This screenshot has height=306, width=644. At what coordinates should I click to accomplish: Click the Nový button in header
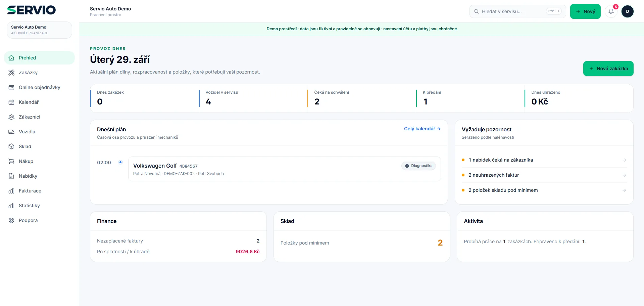pos(585,11)
